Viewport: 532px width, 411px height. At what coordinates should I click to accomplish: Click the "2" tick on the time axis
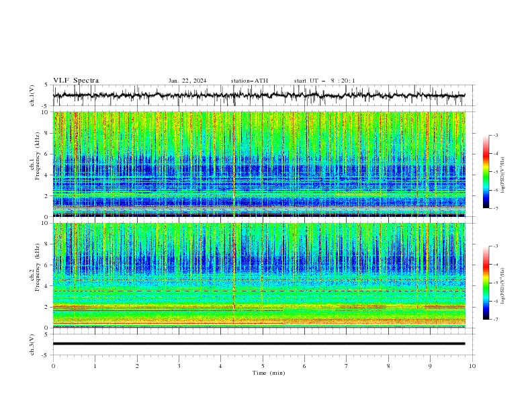[x=137, y=366]
